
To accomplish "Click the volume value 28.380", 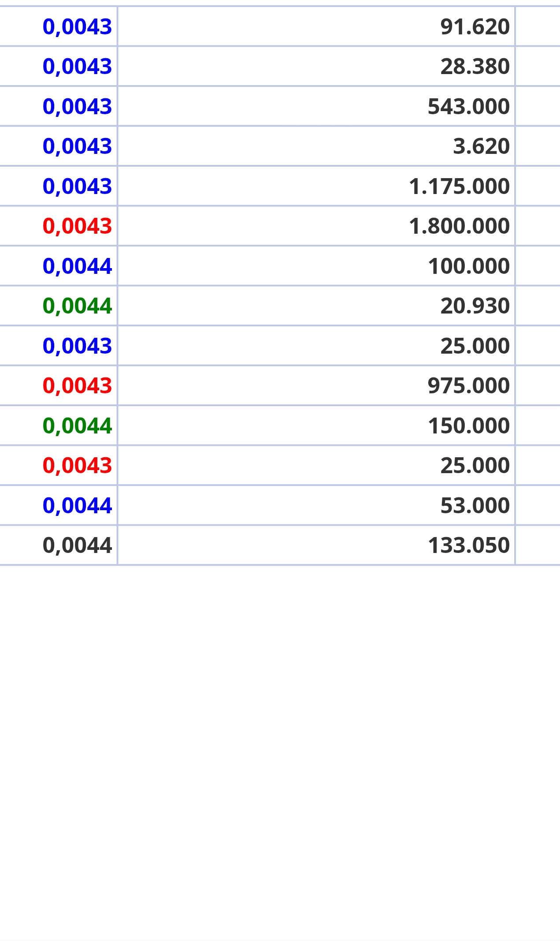I will [x=475, y=67].
